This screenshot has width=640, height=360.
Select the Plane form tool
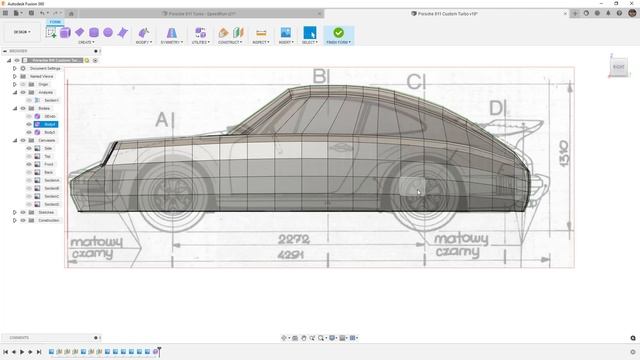80,32
